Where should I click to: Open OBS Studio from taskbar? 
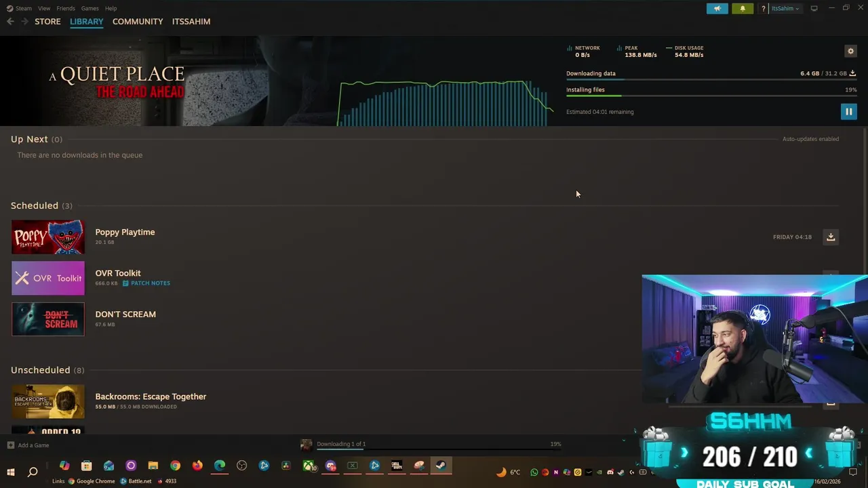tap(241, 466)
